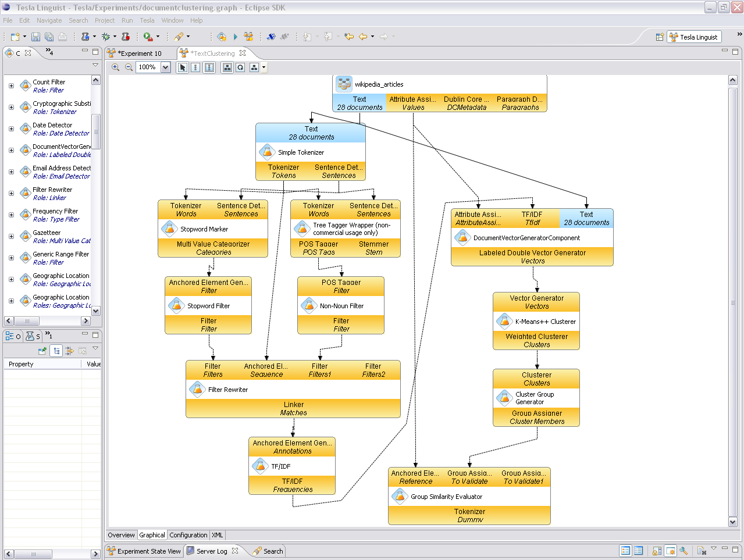Screen dimensions: 744x560
Task: Open the Tesla Linguist perspective button
Action: point(693,37)
